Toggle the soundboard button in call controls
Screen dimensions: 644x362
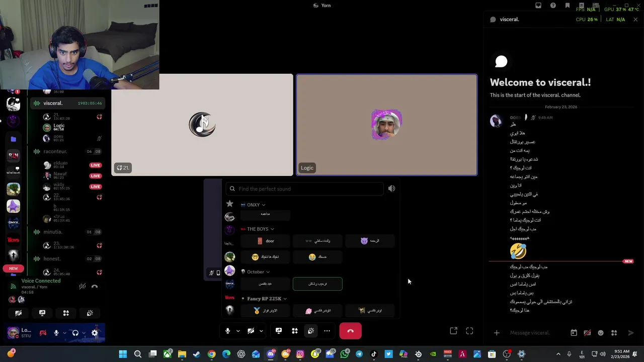[x=311, y=331]
